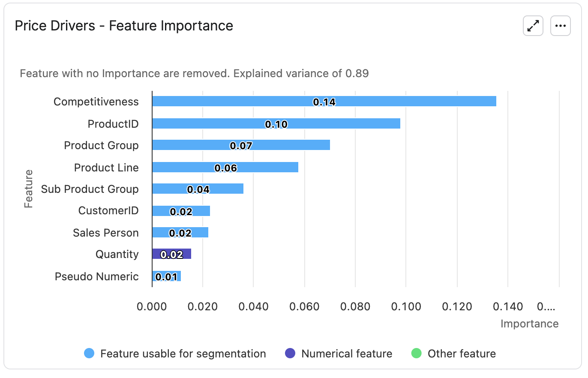
Task: Expand the chart to fullscreen view
Action: (533, 26)
